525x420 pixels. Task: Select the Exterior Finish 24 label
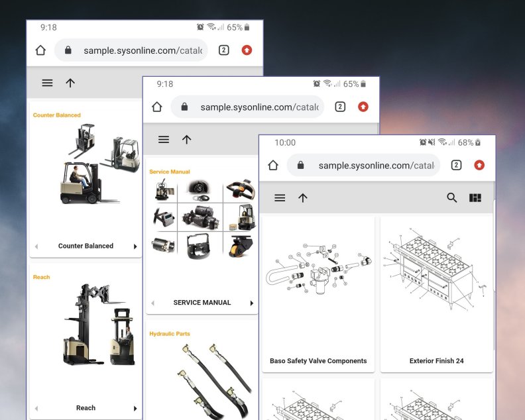437,361
